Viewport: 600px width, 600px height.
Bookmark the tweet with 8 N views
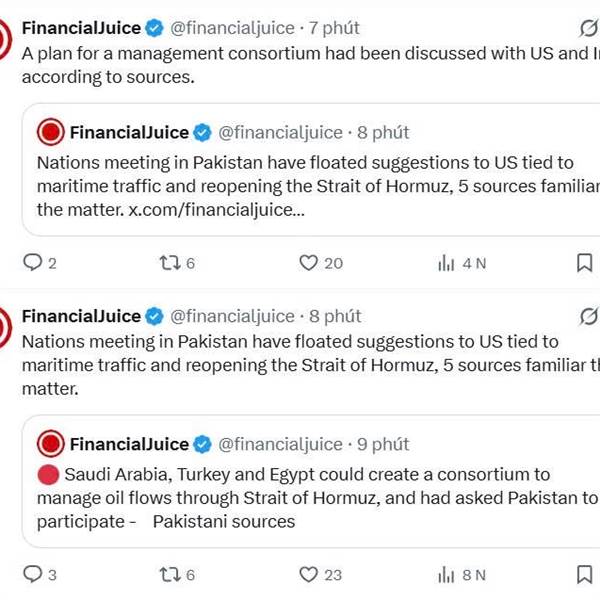coord(584,574)
